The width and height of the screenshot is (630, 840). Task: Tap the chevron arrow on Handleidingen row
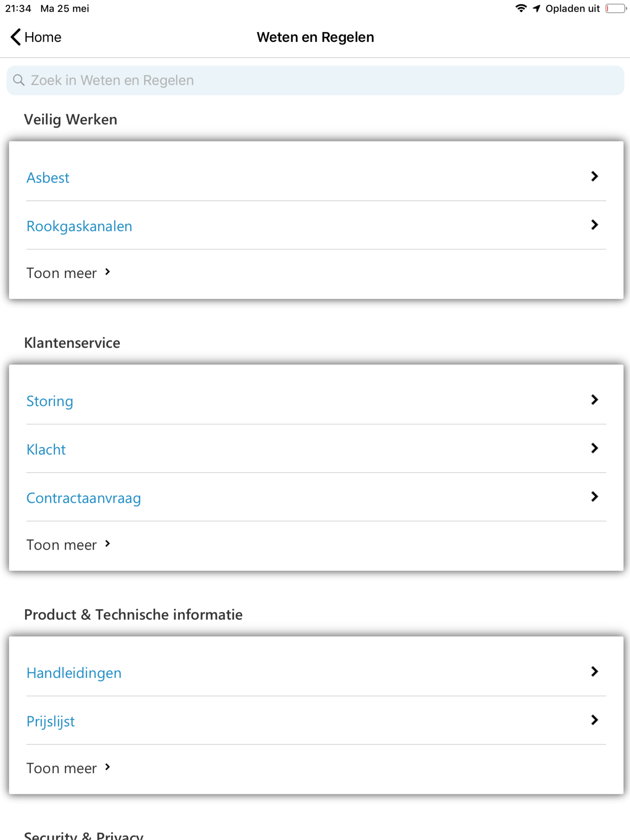[x=595, y=672]
